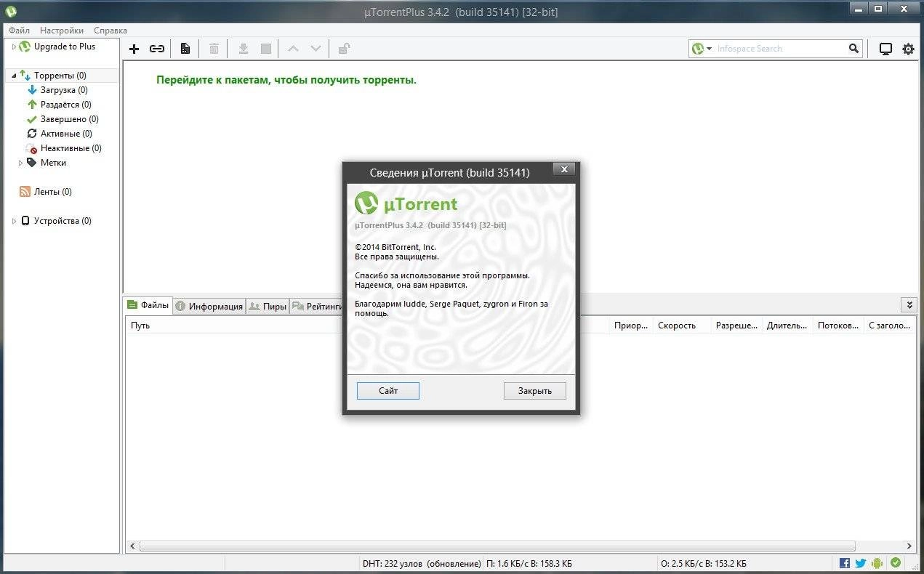Image resolution: width=924 pixels, height=574 pixels.
Task: Click the Сайт button in about dialog
Action: click(x=387, y=390)
